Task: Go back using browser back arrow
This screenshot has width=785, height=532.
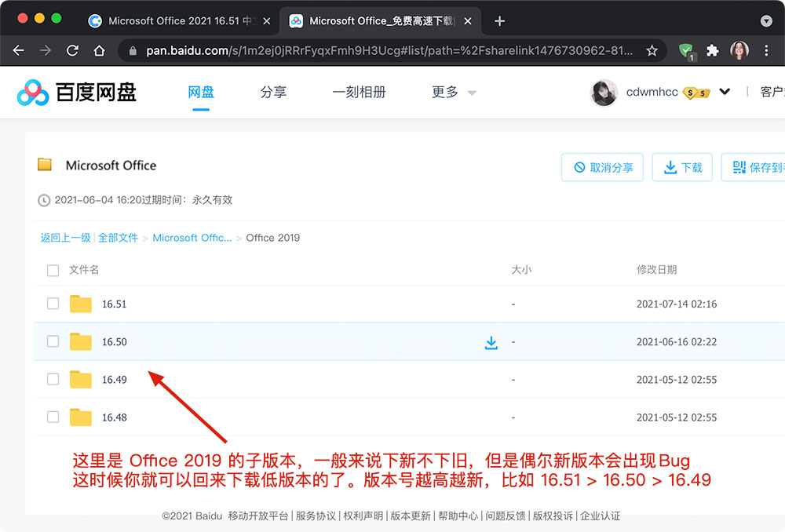Action: [19, 50]
